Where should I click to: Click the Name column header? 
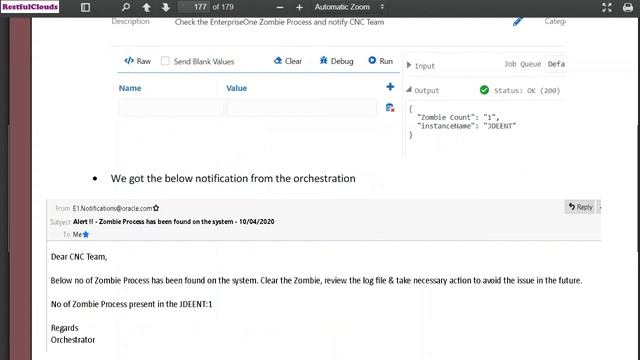point(130,88)
